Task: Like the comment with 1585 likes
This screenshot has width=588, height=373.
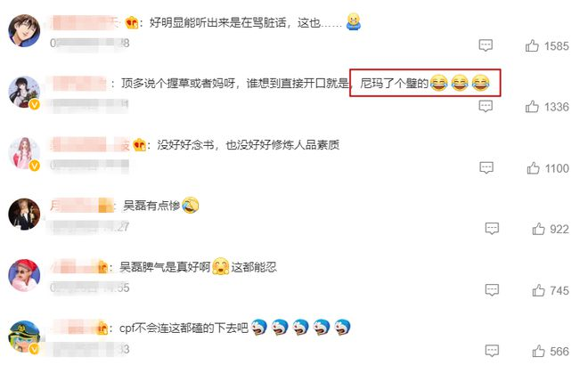Action: [x=532, y=45]
